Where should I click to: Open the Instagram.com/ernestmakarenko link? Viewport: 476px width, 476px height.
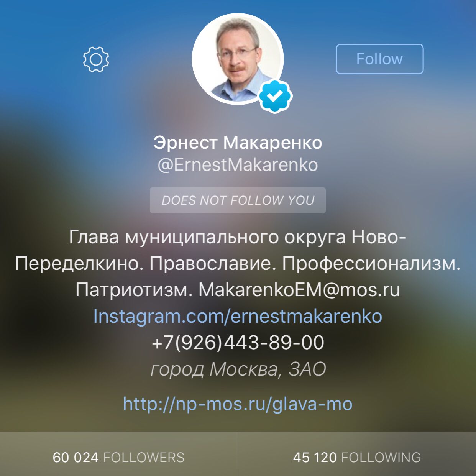tap(238, 317)
